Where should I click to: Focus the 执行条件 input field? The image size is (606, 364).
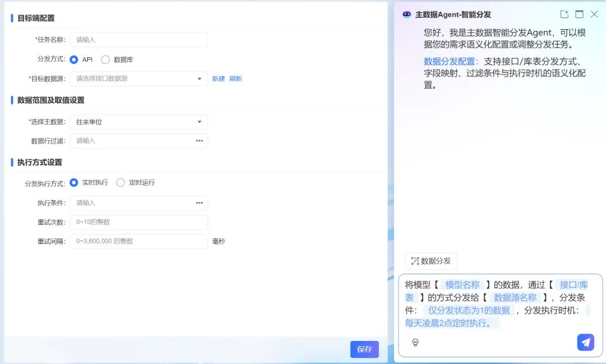click(139, 203)
